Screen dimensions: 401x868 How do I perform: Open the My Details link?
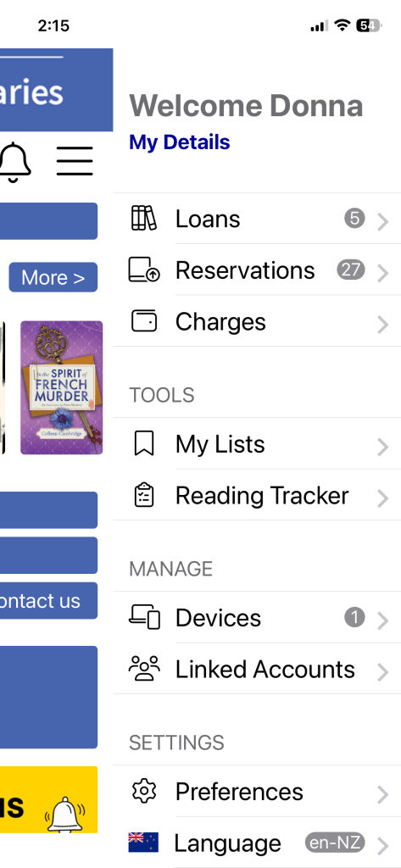click(x=180, y=142)
